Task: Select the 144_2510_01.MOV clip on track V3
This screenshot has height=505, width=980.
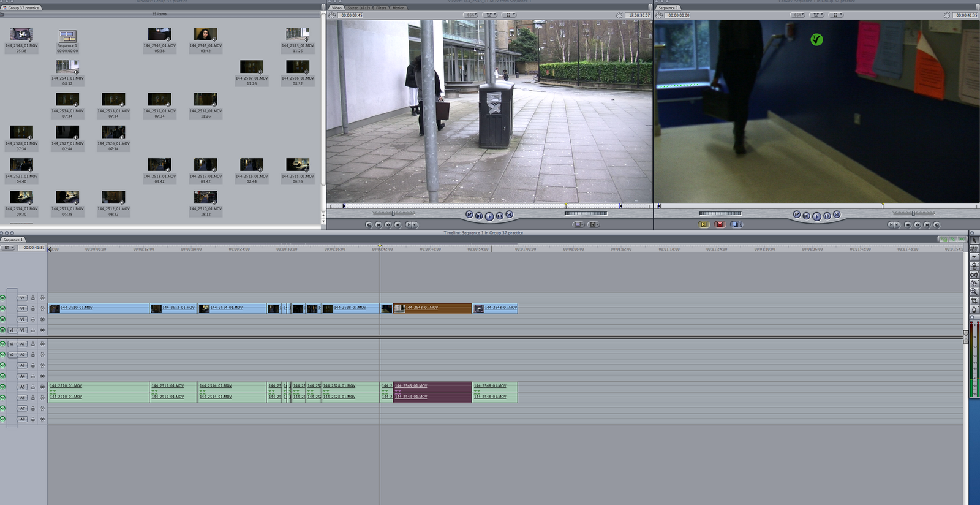Action: (99, 308)
